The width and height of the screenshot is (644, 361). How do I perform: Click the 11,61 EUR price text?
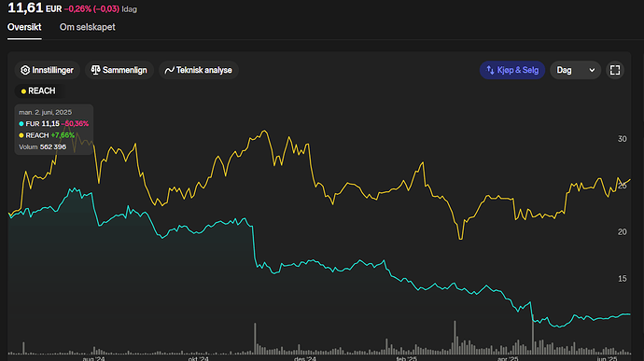[x=35, y=7]
